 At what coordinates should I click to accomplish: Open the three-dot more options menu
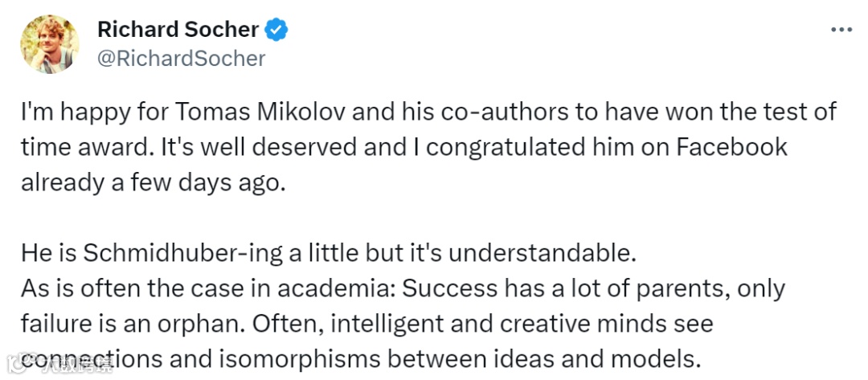click(x=841, y=31)
